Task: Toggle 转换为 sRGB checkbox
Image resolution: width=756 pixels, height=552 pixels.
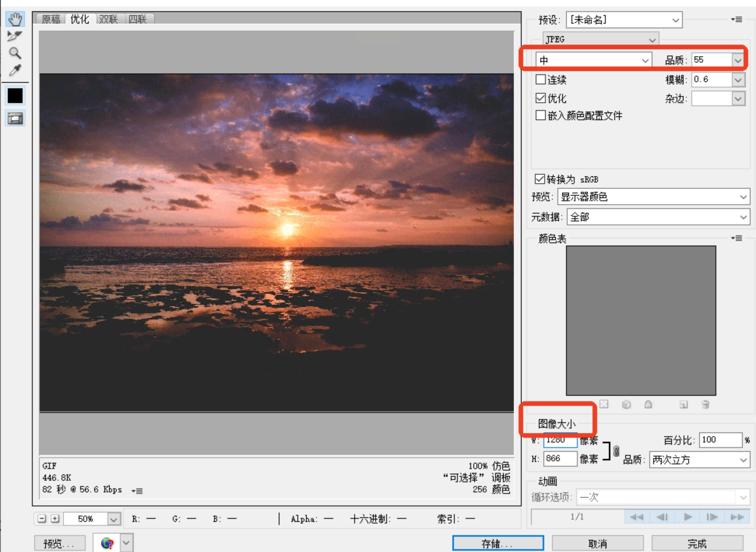Action: click(x=540, y=179)
